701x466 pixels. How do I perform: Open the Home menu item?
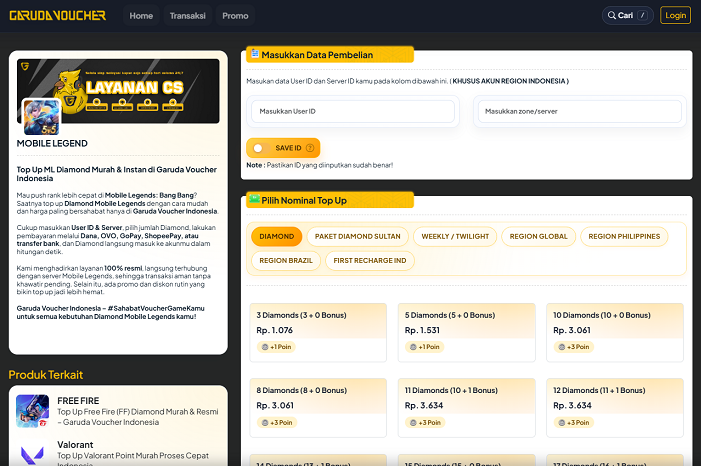coord(141,16)
